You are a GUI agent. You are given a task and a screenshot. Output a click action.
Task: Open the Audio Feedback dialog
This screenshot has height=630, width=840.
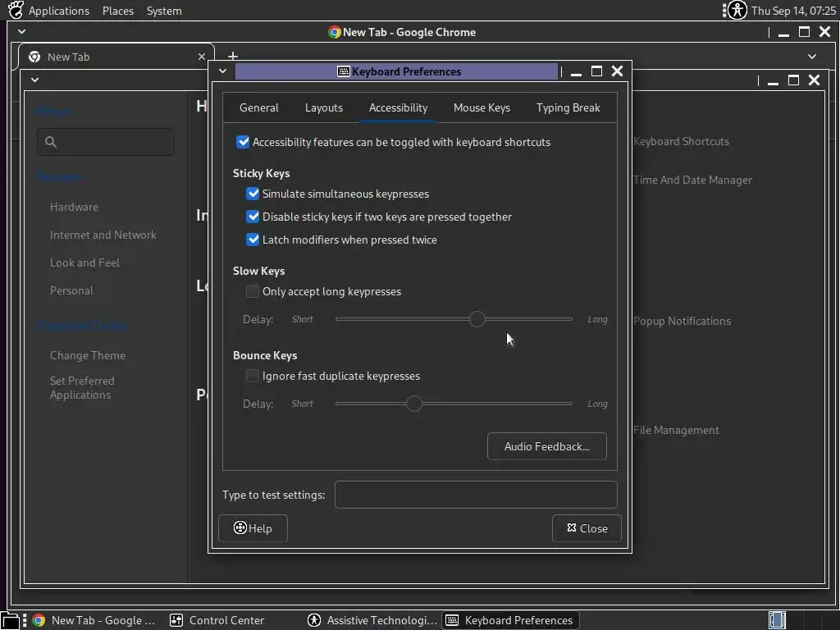(547, 446)
